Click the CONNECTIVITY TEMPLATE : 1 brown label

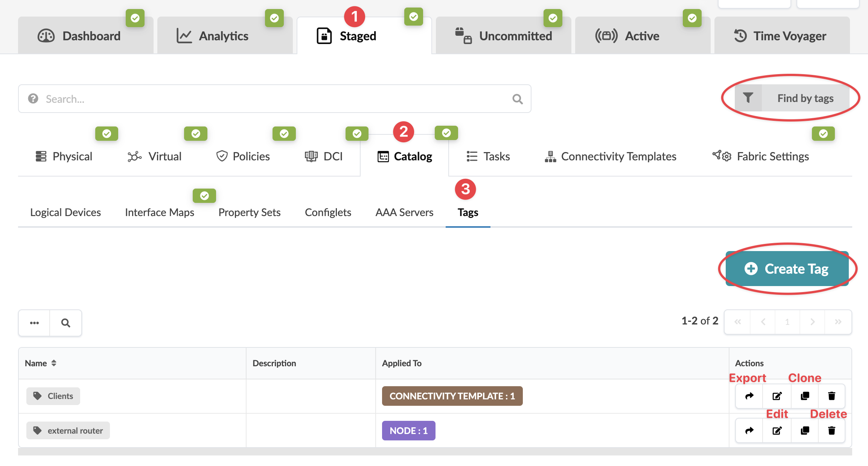452,396
